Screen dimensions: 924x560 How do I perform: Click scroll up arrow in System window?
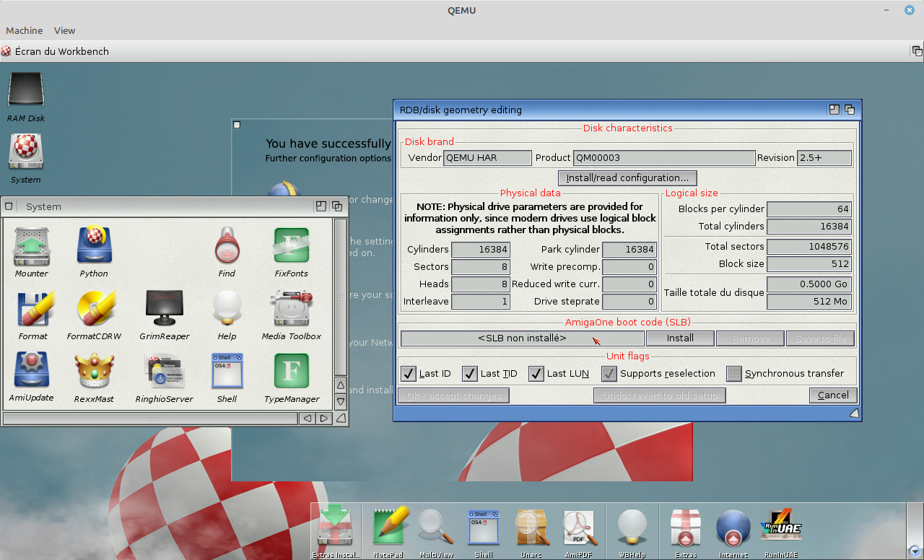[341, 385]
